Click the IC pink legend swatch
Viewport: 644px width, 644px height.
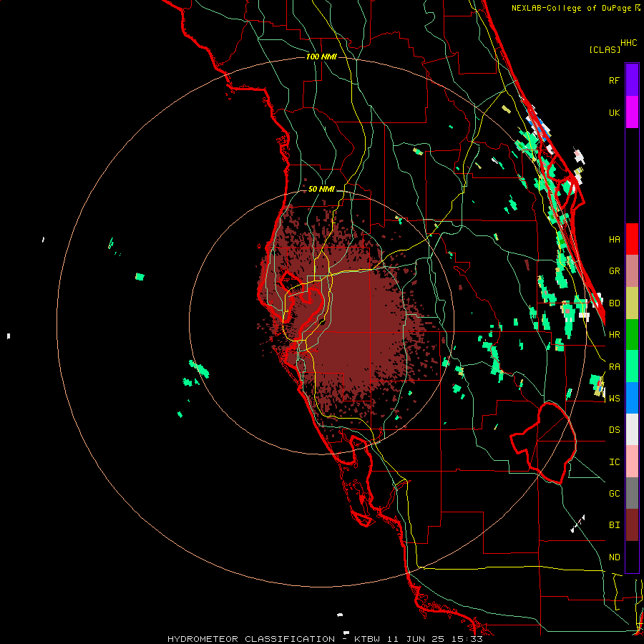tap(632, 462)
